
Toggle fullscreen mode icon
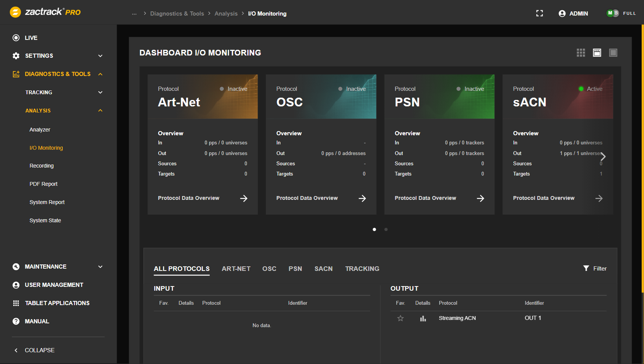pos(540,13)
